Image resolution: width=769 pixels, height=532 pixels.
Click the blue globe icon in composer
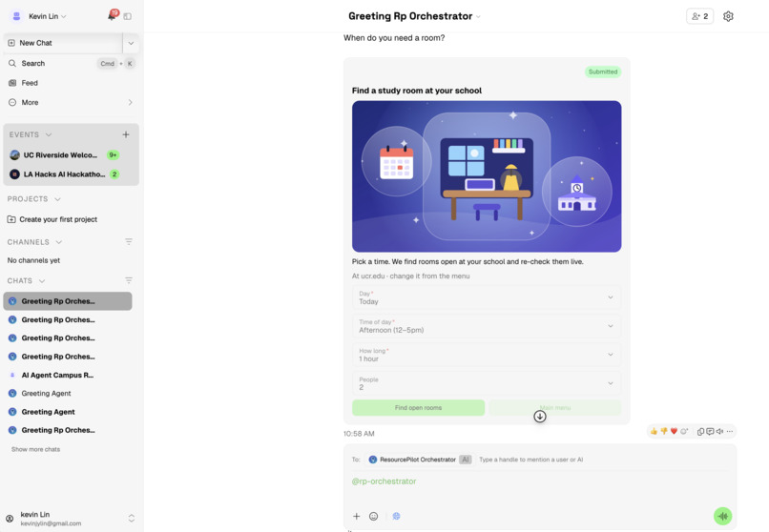(396, 516)
